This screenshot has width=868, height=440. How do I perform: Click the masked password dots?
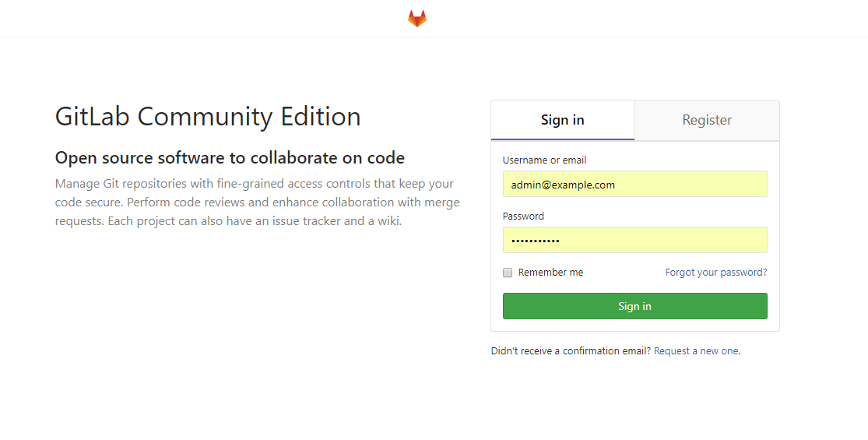[x=535, y=241]
